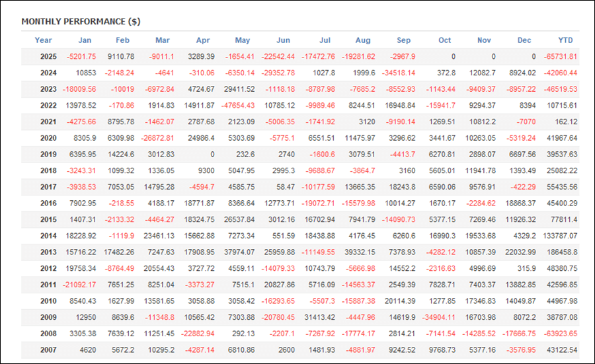
Task: Click the Monthly Performance ($) title
Action: point(81,22)
